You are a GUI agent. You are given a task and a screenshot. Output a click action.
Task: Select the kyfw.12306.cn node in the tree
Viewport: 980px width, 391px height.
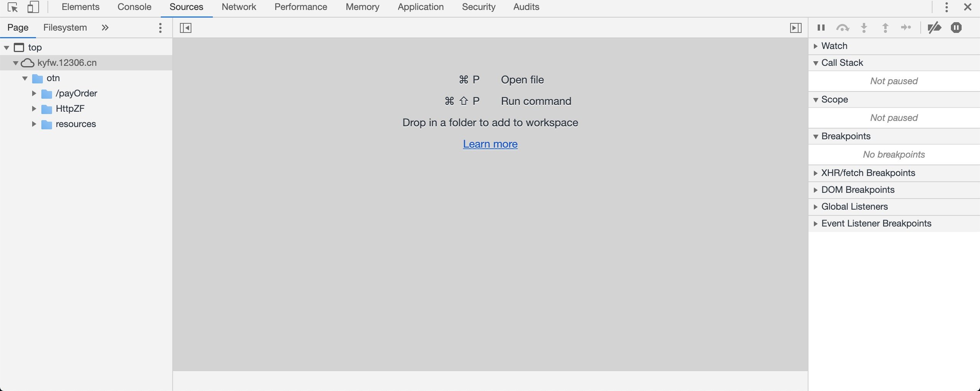coord(67,62)
